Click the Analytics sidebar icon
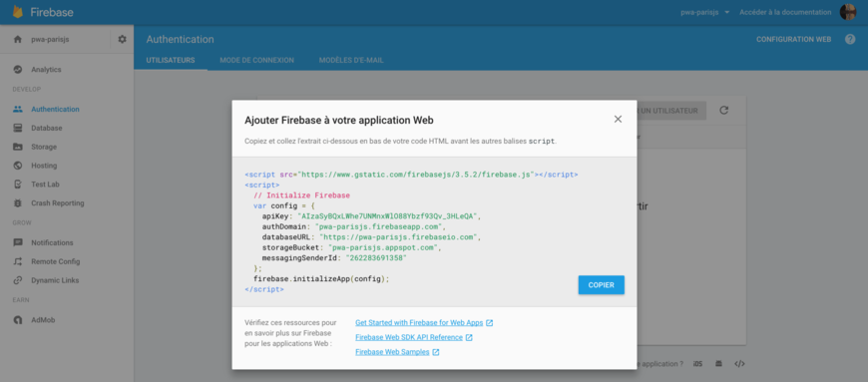 click(18, 69)
